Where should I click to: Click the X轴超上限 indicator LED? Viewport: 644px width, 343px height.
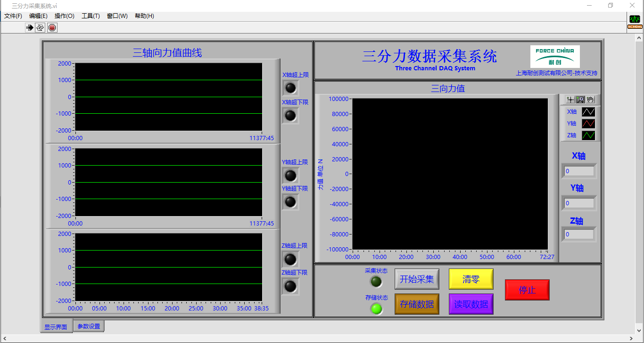click(x=290, y=88)
